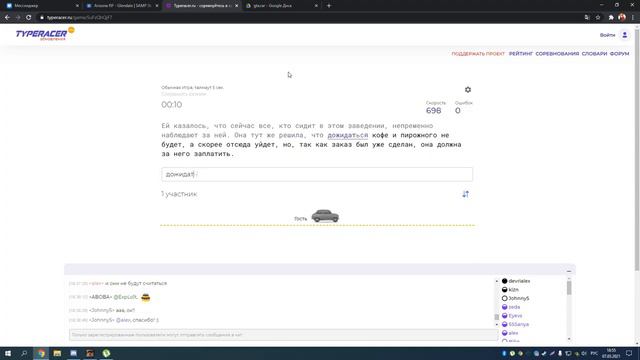Click the address bar URL
Screen dimensions: 640x360
[80, 18]
